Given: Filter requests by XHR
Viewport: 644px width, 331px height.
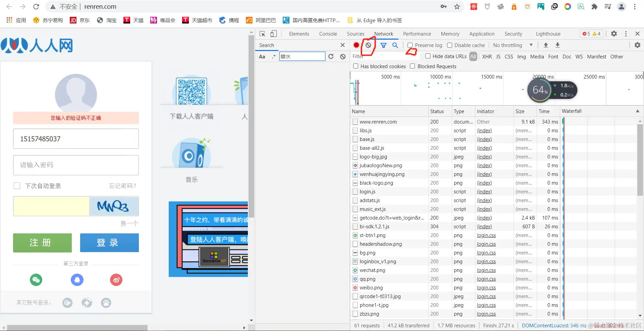Looking at the screenshot, I should pyautogui.click(x=487, y=56).
